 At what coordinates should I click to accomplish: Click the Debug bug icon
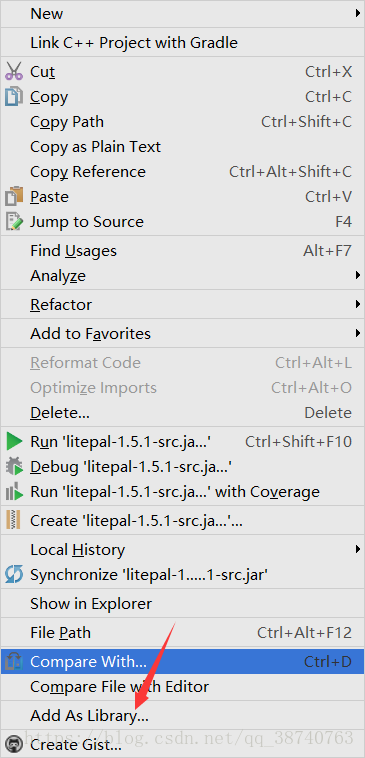click(14, 466)
